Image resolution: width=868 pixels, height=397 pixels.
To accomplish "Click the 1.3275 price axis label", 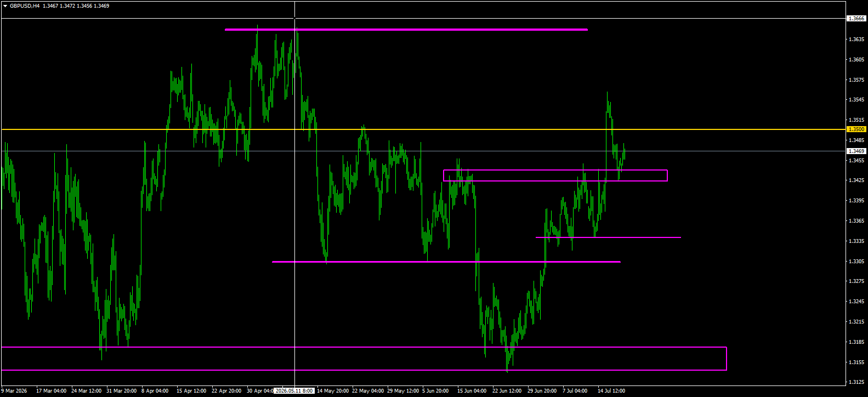I will (x=856, y=281).
